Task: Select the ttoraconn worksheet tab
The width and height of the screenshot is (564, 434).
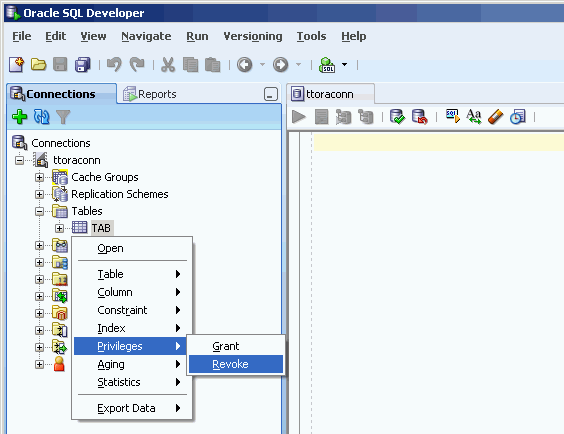Action: click(x=330, y=94)
